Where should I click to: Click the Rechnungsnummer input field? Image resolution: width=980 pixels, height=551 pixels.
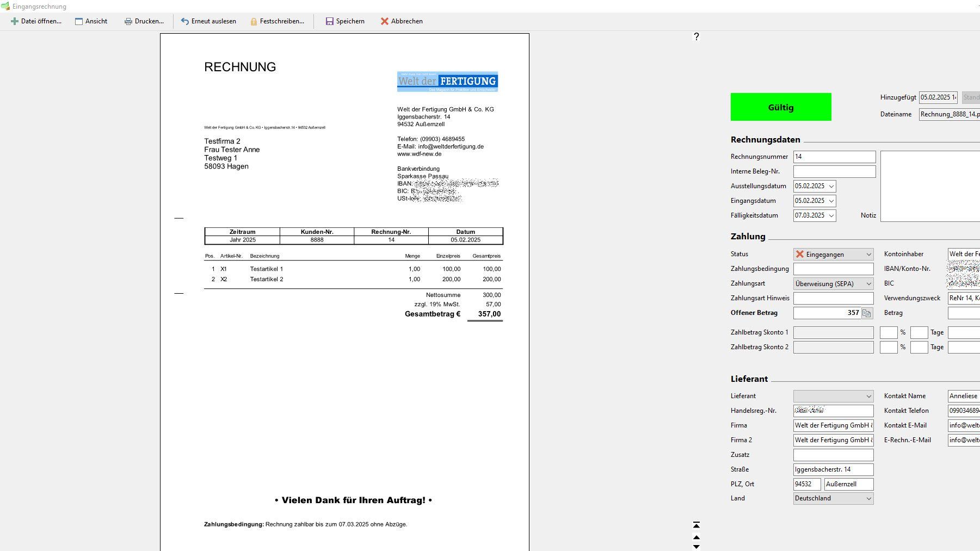(834, 157)
